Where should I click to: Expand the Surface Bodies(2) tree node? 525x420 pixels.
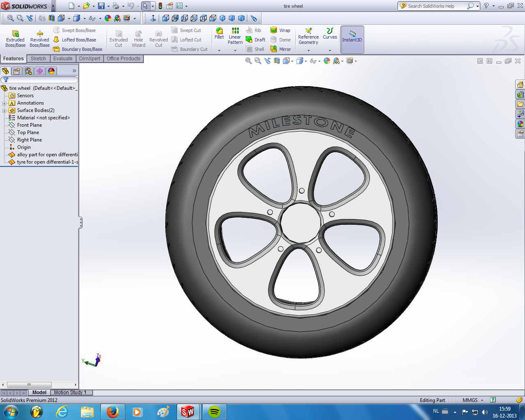point(4,110)
